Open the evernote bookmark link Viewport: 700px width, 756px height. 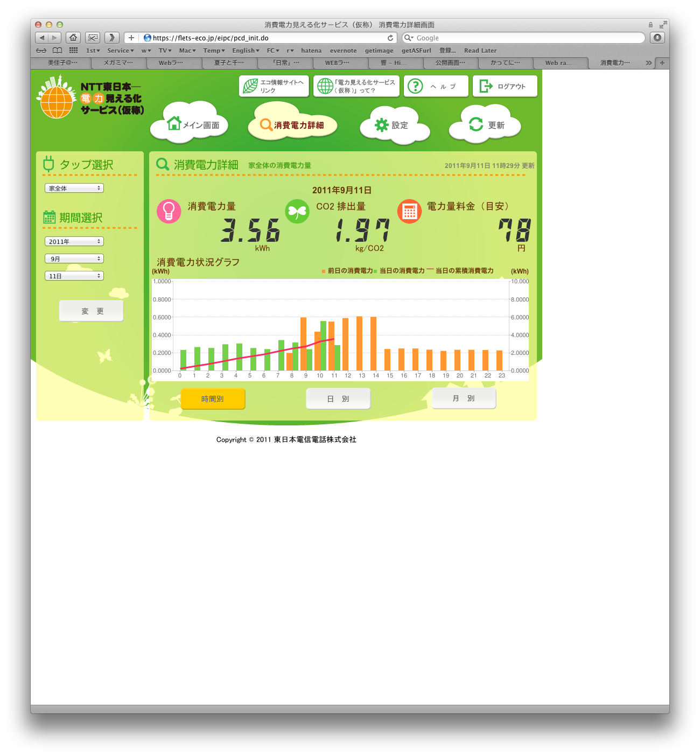point(343,51)
